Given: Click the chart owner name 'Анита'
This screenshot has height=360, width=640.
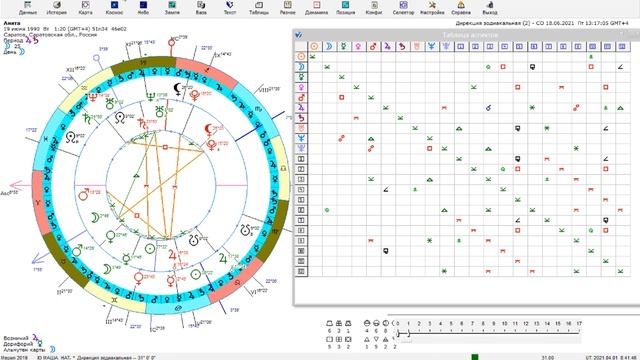Looking at the screenshot, I should 11,23.
